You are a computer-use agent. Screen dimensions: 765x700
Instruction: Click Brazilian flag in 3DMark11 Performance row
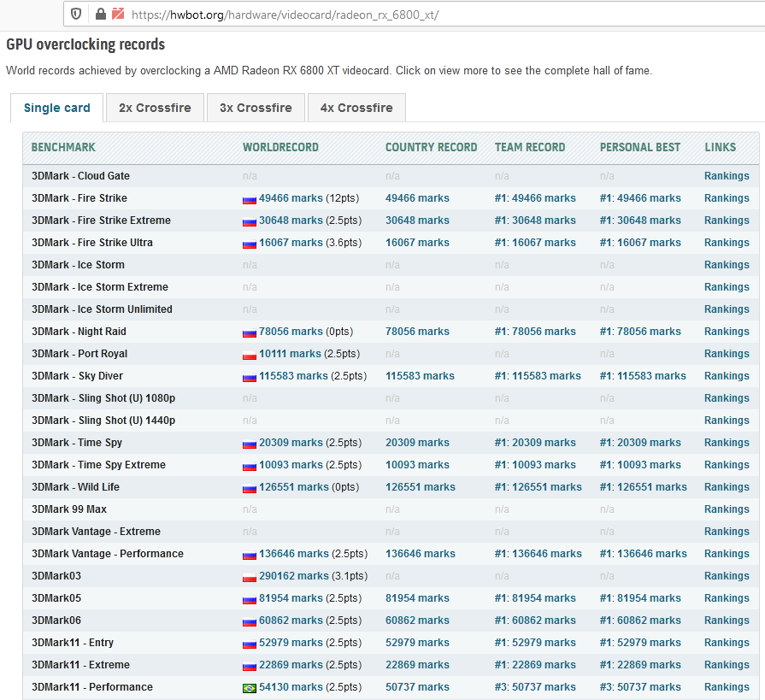(x=250, y=688)
